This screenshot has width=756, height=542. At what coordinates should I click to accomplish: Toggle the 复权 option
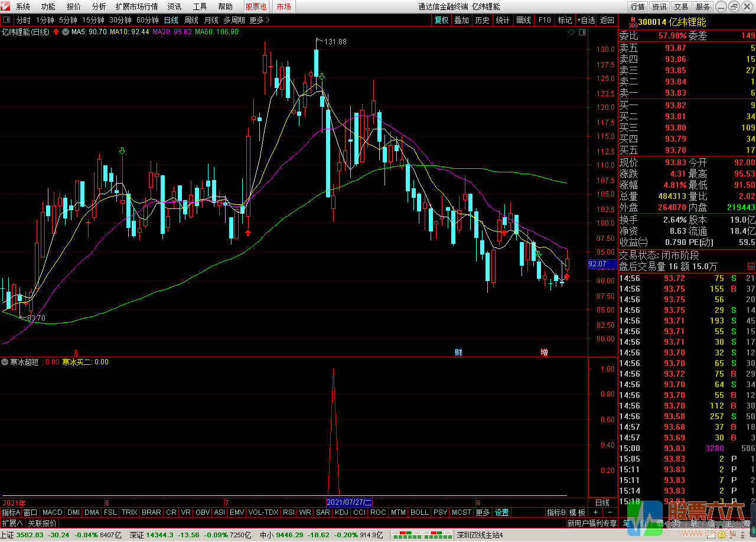[442, 20]
